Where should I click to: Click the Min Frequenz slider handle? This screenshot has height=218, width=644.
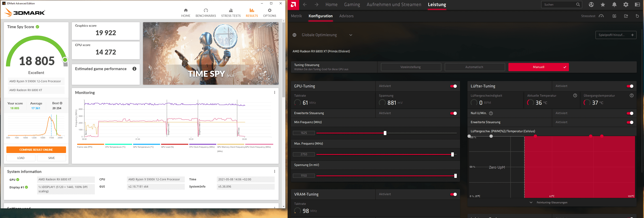pos(385,133)
